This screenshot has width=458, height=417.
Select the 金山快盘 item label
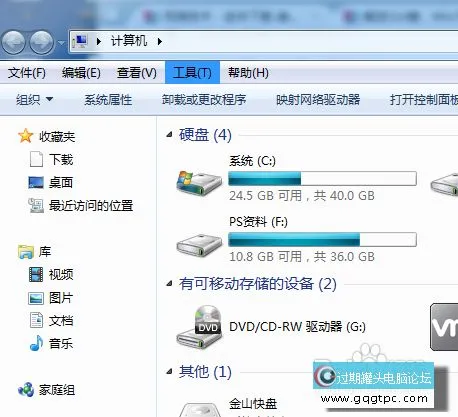pos(253,404)
